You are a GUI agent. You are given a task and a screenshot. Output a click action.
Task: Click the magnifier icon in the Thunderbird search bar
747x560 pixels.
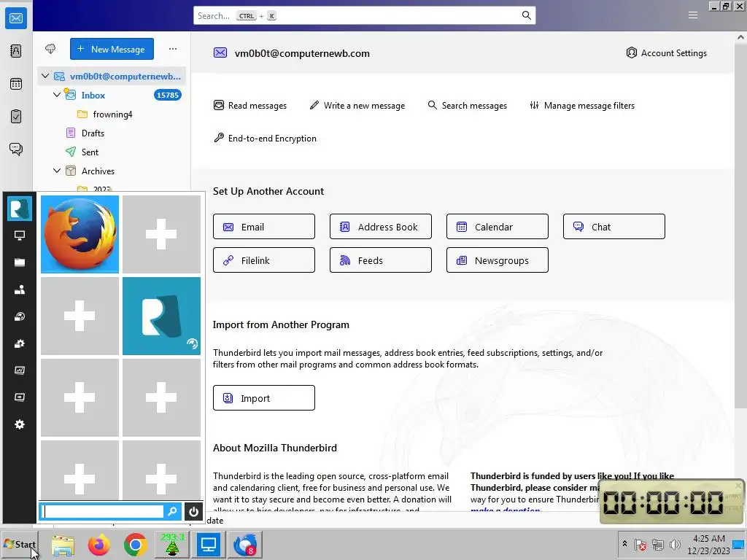coord(526,15)
